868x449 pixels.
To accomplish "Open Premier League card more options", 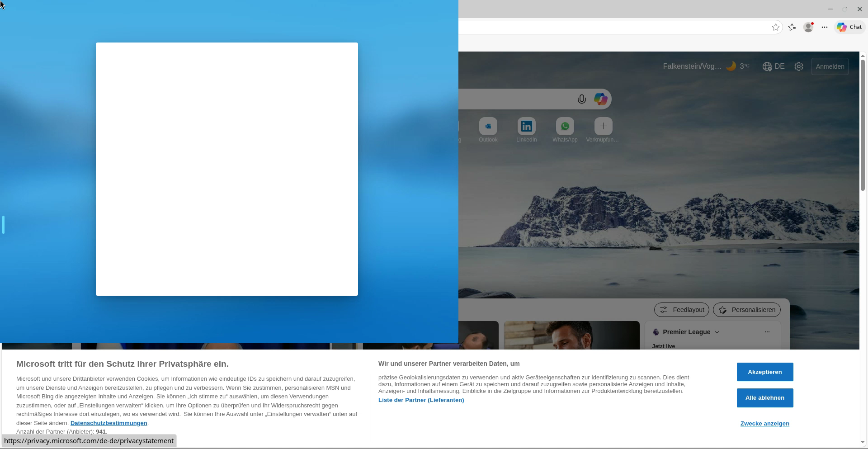I will click(767, 332).
